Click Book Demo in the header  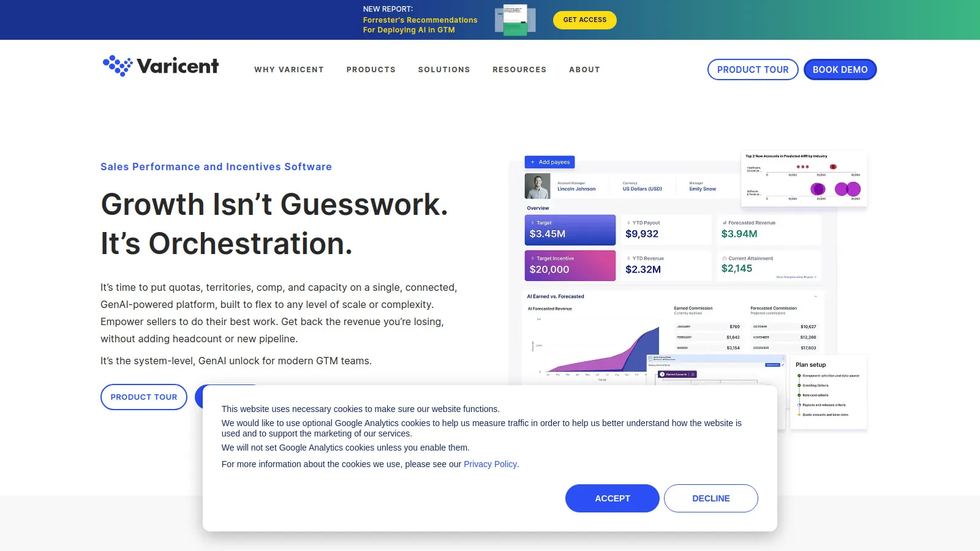pos(840,70)
